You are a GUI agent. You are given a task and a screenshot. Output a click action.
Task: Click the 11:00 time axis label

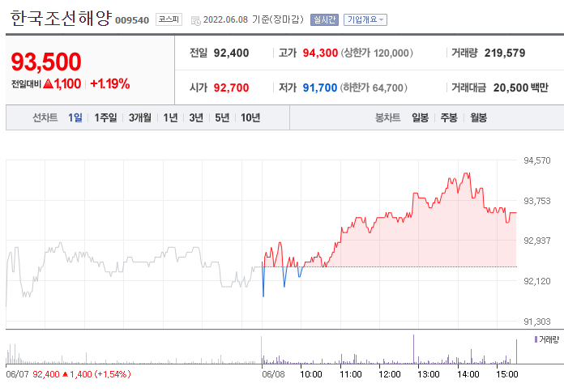[x=351, y=374]
